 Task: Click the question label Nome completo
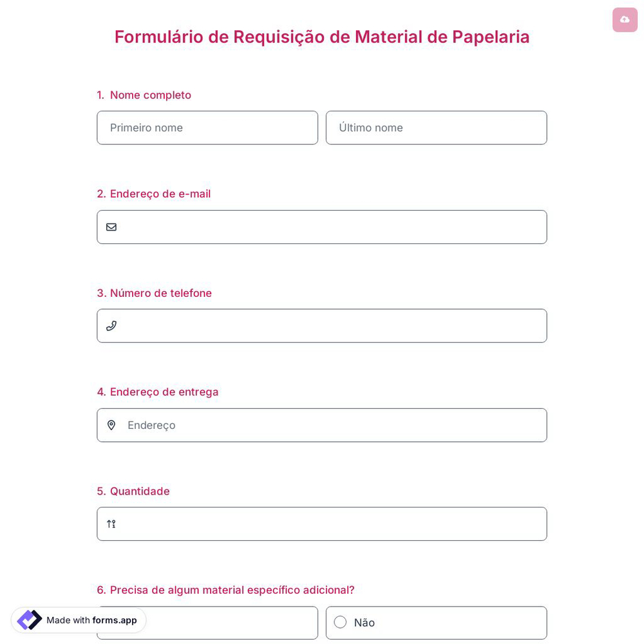tap(150, 95)
